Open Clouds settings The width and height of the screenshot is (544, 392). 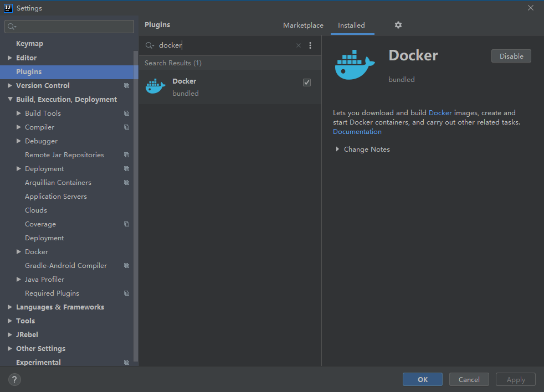[36, 210]
